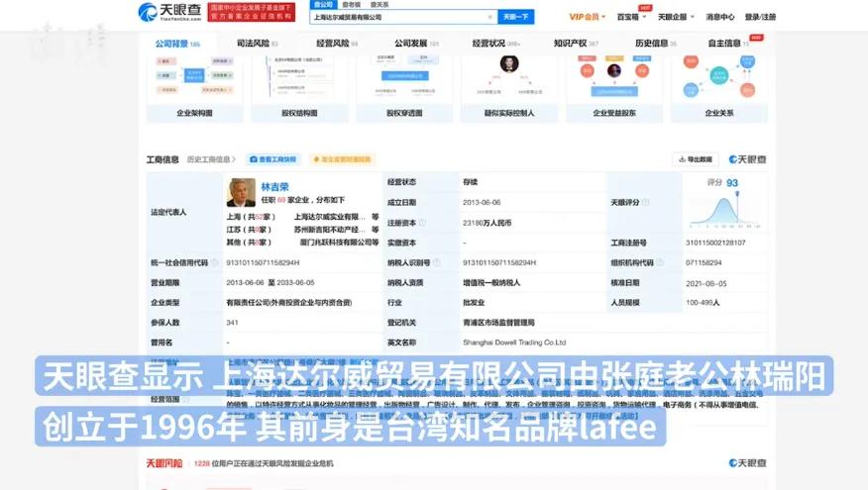The width and height of the screenshot is (868, 490).
Task: Open the 股权结构图 thumbnail card
Action: (x=299, y=88)
